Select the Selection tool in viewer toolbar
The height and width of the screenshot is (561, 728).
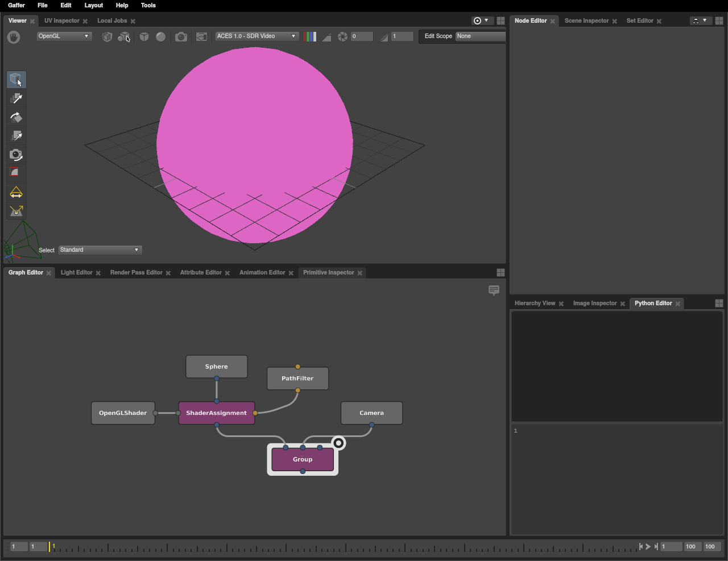pos(16,80)
